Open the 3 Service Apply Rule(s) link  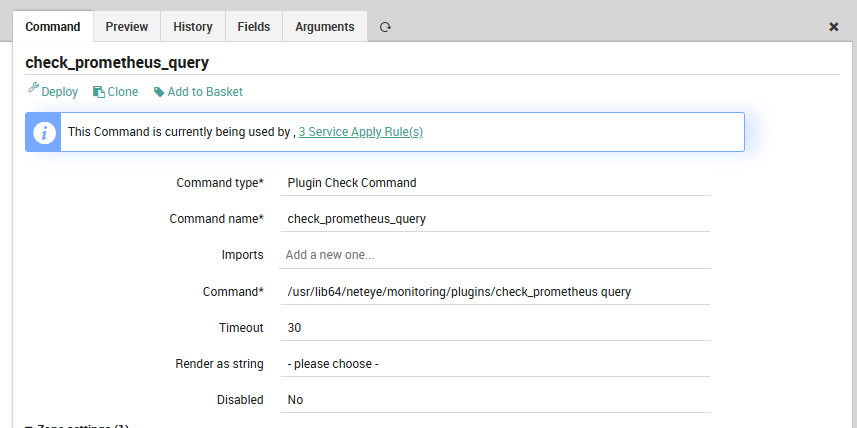(x=360, y=132)
